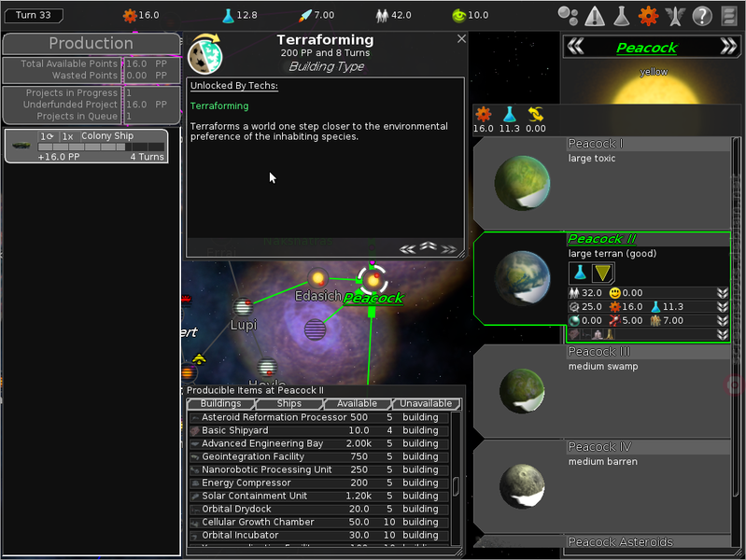Select Solar Containment Unit in producible list
This screenshot has width=746, height=560.
tap(319, 497)
